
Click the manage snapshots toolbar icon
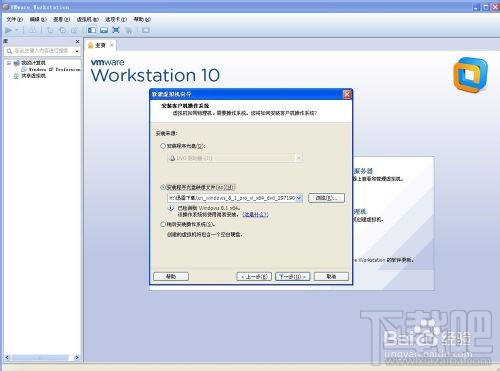[74, 30]
